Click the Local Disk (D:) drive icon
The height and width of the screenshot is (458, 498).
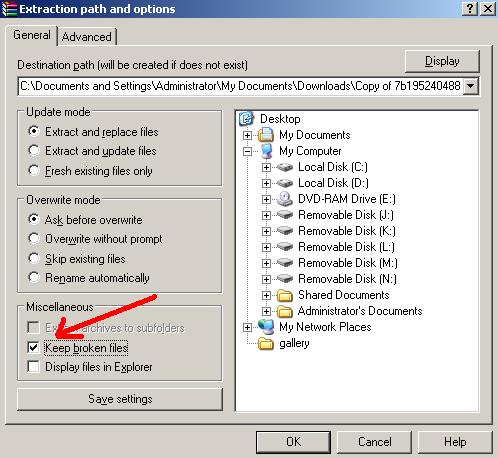pos(285,183)
